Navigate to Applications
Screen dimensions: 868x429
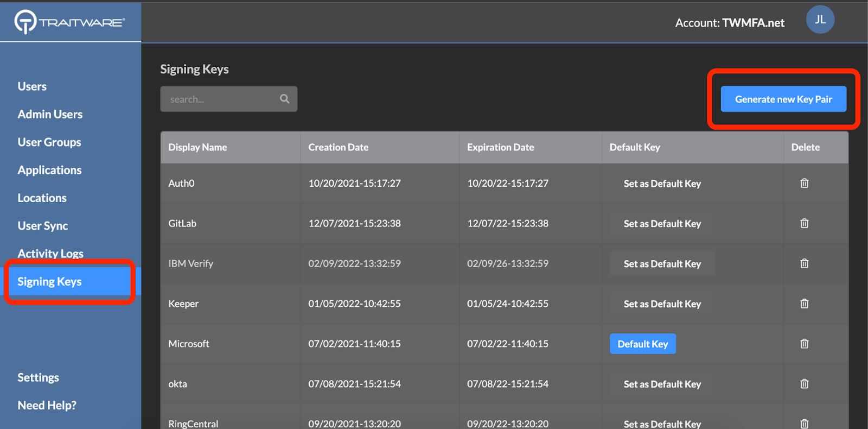pos(49,170)
